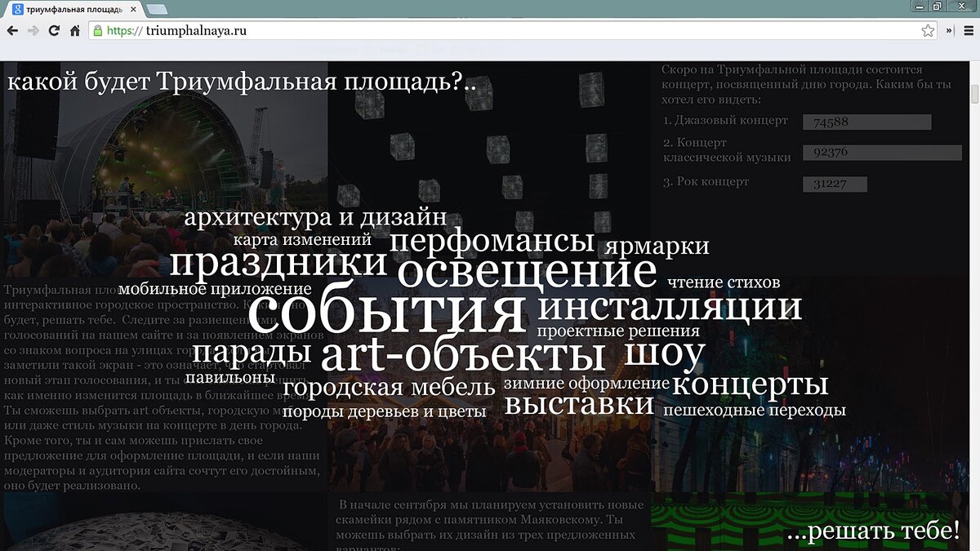
Task: Open the архитектура и дизайн section
Action: coord(316,217)
